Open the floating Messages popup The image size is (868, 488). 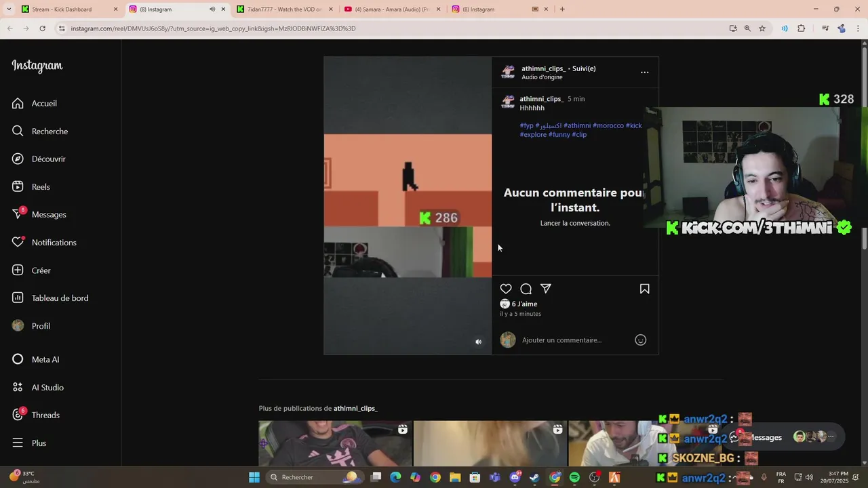(x=783, y=437)
